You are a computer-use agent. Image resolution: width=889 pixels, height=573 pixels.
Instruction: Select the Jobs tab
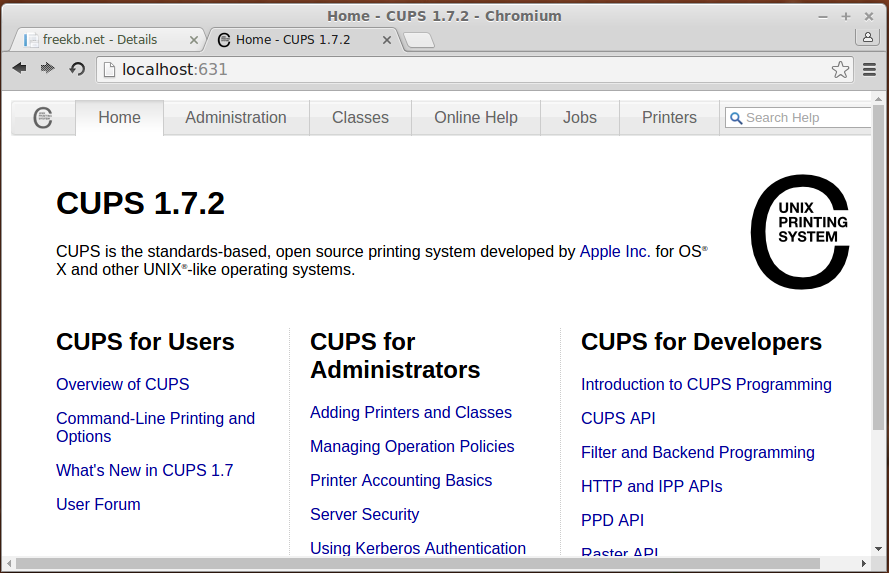(x=579, y=117)
